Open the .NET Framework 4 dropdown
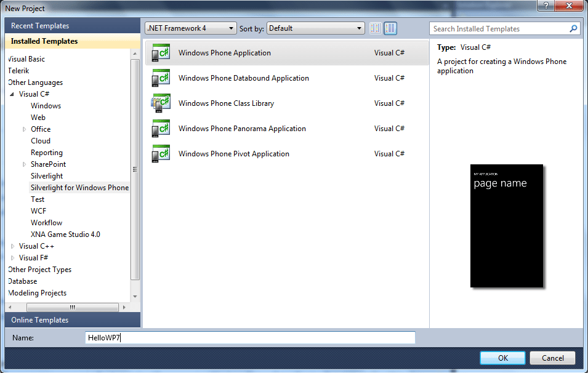This screenshot has height=373, width=588. click(x=190, y=28)
